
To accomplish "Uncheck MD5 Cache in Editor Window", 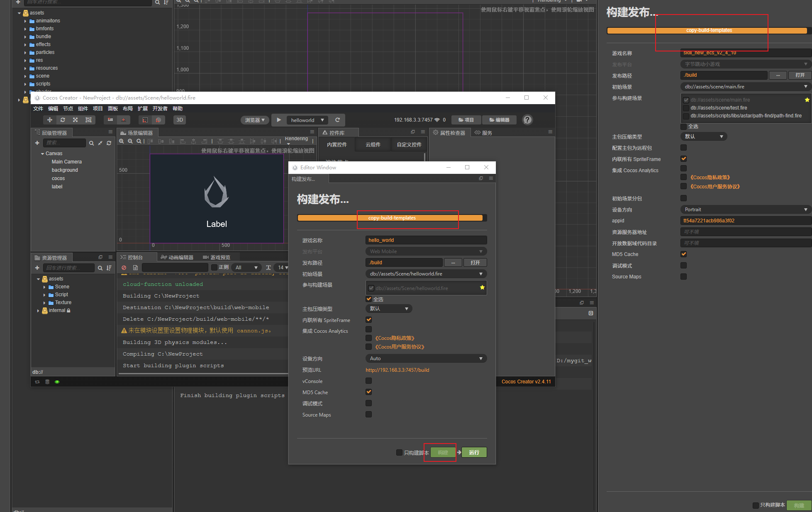I will click(368, 392).
